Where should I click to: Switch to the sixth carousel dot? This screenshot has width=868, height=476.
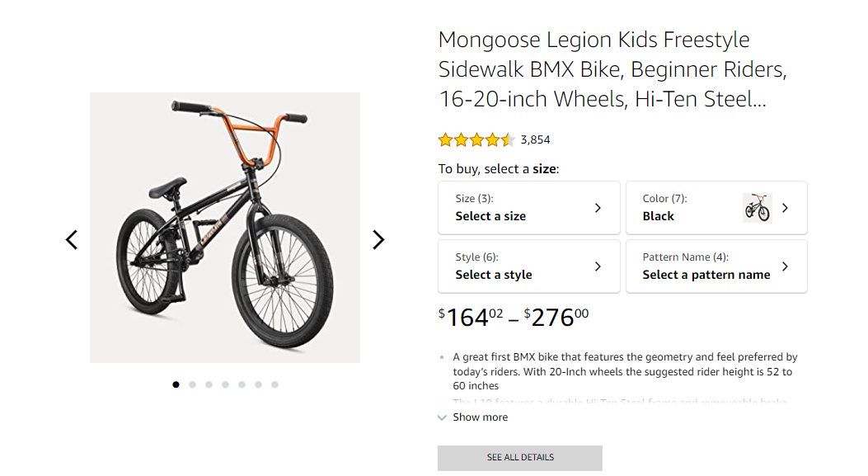258,384
